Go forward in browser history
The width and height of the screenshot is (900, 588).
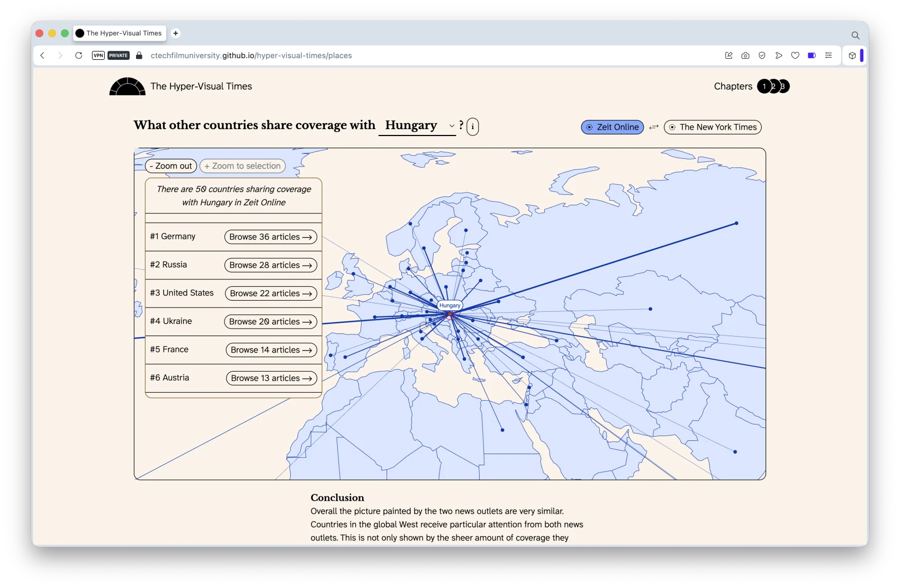(x=60, y=56)
